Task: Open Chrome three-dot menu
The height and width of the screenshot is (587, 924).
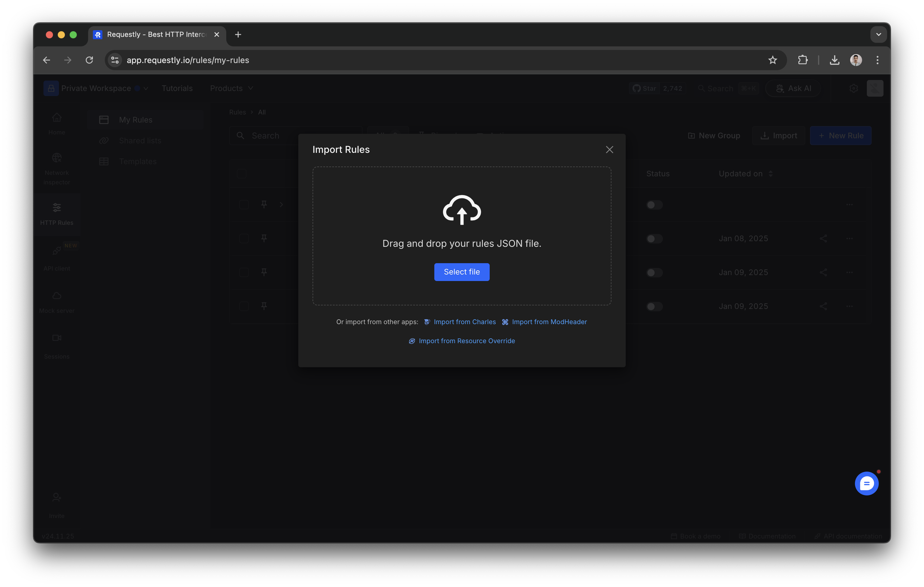Action: pos(877,60)
